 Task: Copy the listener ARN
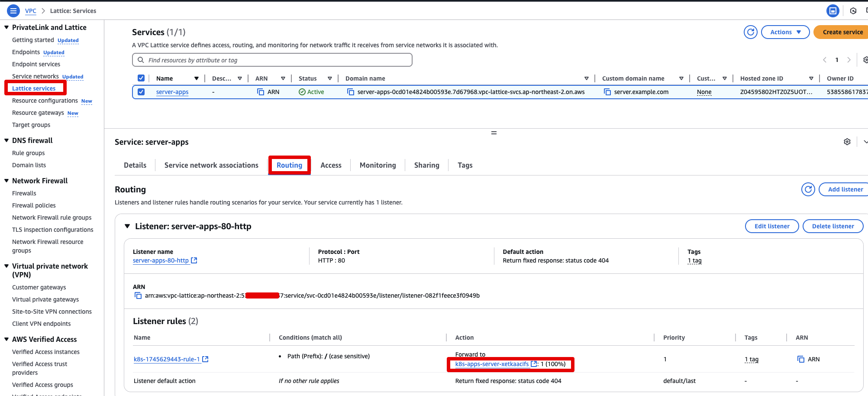coord(138,295)
